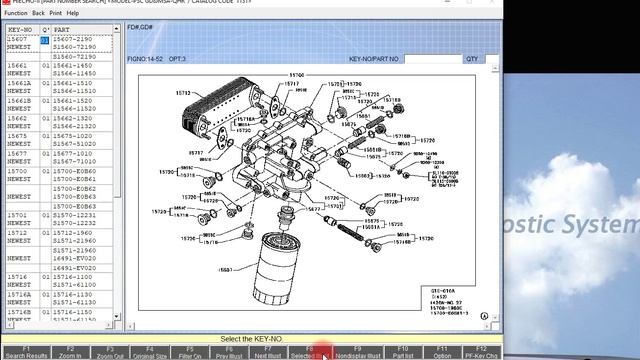Viewport: 640px width, 360px height.
Task: Open the Function menu
Action: [x=16, y=13]
